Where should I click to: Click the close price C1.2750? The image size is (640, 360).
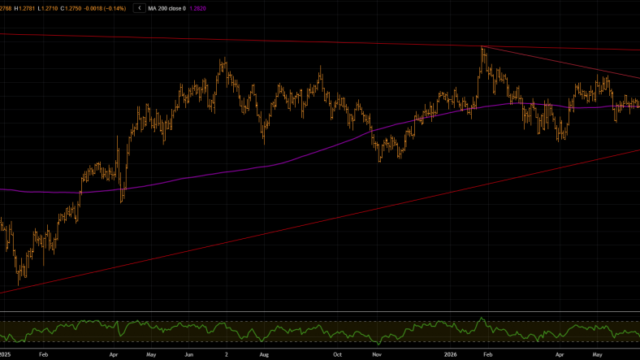click(x=71, y=8)
